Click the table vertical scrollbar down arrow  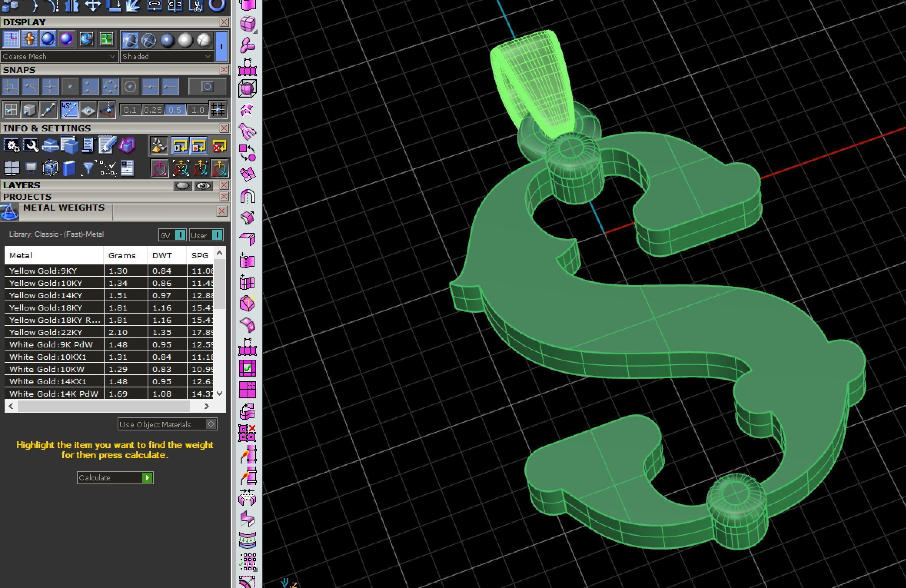219,393
